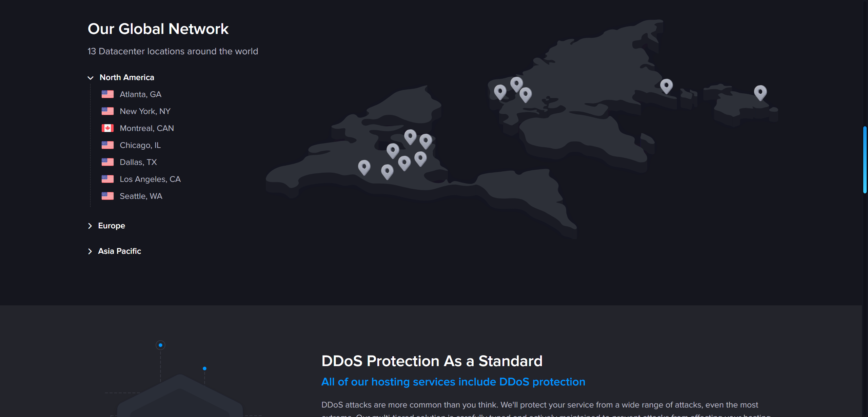
Task: Click the blue DDoS protection subtitle
Action: click(x=453, y=382)
